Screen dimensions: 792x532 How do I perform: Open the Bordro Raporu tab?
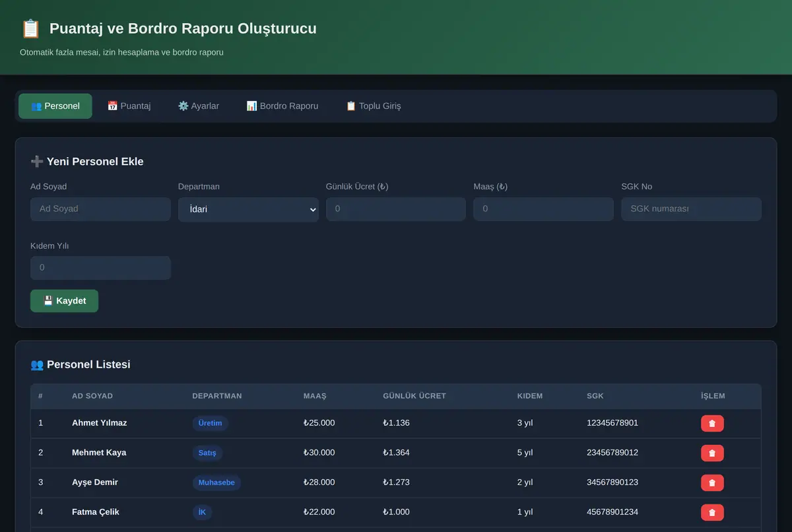pos(282,106)
